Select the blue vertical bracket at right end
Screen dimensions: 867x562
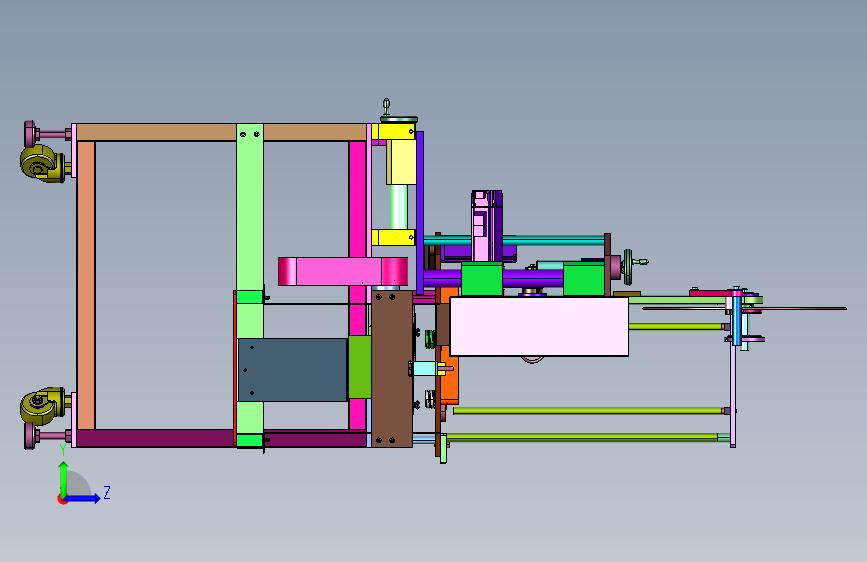[737, 321]
